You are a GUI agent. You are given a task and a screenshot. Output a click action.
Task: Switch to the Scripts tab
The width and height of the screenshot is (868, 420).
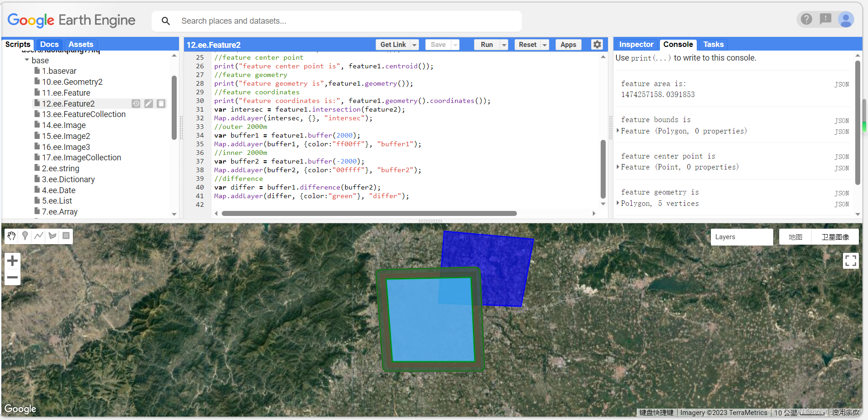(x=18, y=44)
